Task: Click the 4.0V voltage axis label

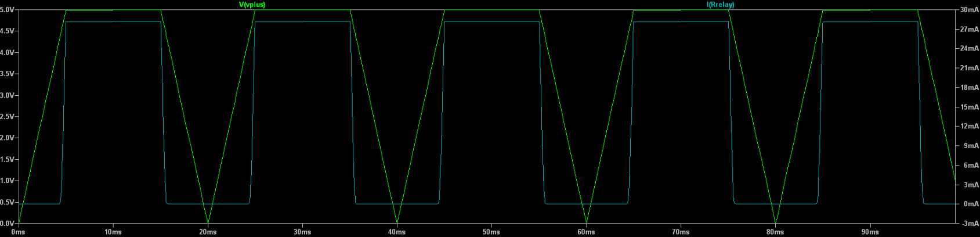Action: (6, 53)
